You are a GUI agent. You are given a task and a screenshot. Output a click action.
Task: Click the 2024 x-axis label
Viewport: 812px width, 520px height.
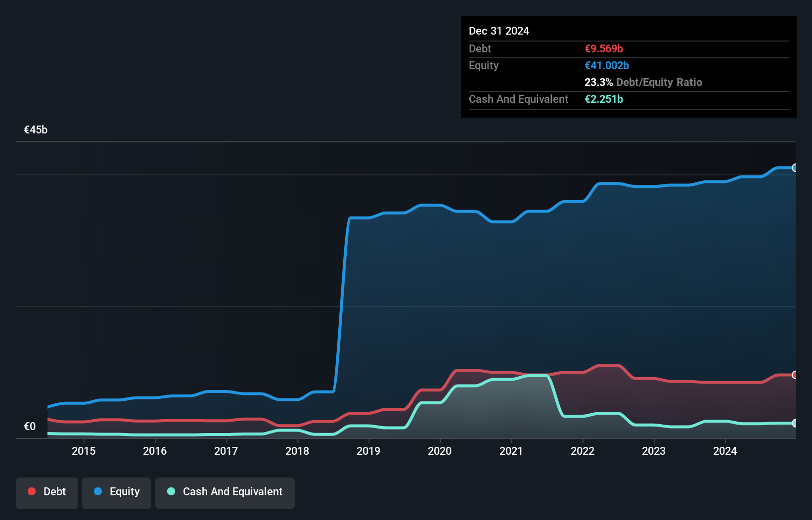point(725,451)
